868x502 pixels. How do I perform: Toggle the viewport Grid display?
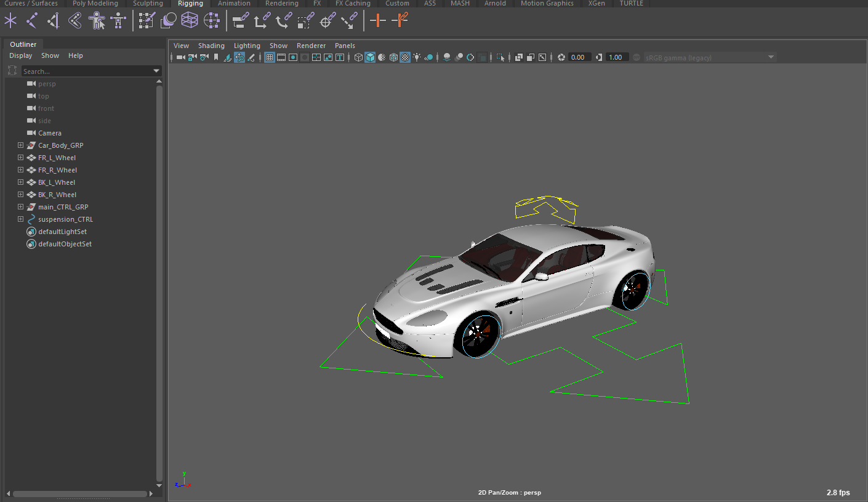pyautogui.click(x=269, y=57)
